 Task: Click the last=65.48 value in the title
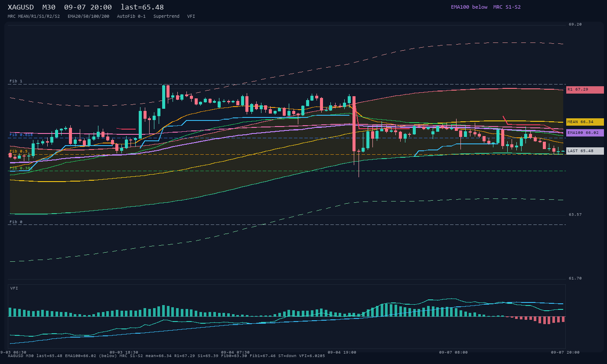[142, 7]
